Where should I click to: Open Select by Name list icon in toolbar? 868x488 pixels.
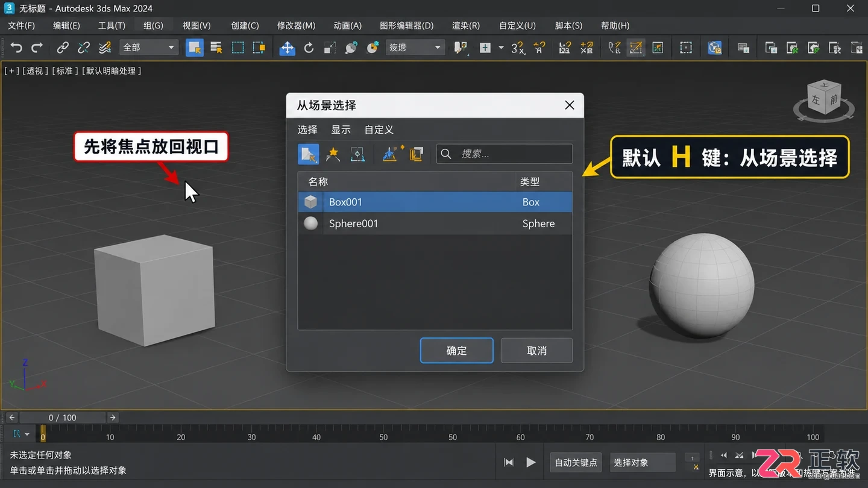click(x=216, y=48)
